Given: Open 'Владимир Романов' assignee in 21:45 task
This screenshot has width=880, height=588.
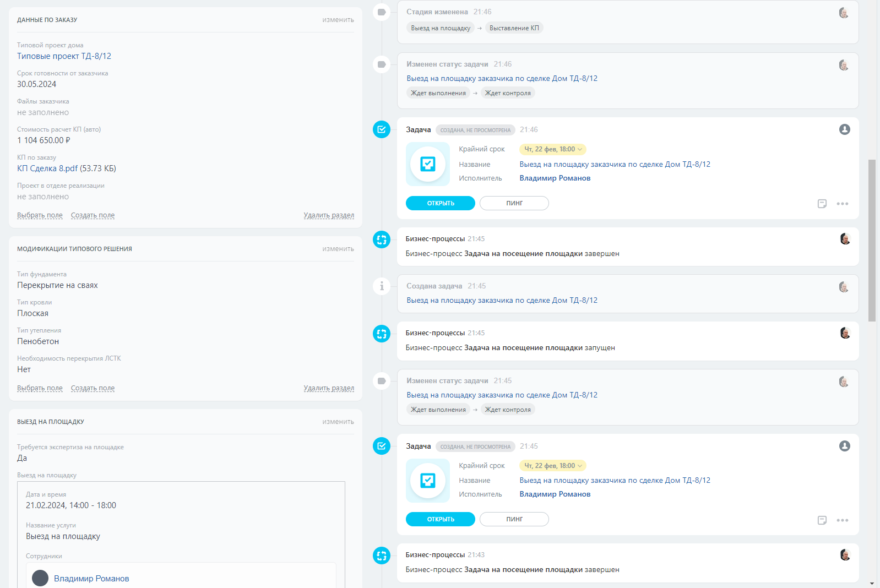Looking at the screenshot, I should (x=555, y=494).
